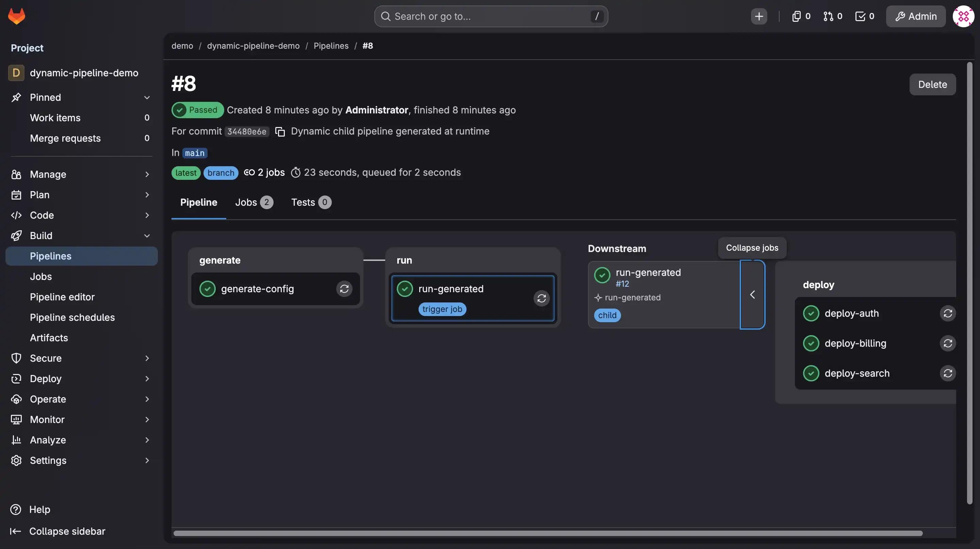Copy commit SHA with clipboard icon
980x549 pixels.
[280, 131]
